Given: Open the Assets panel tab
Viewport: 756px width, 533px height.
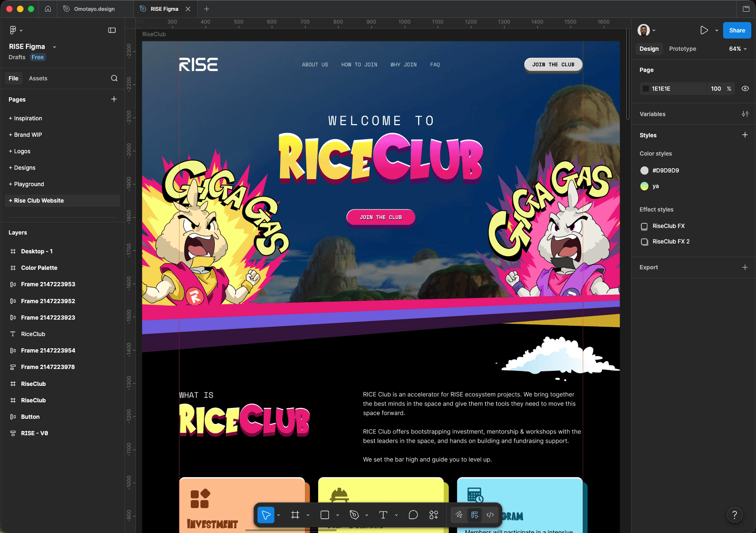Looking at the screenshot, I should pyautogui.click(x=38, y=78).
